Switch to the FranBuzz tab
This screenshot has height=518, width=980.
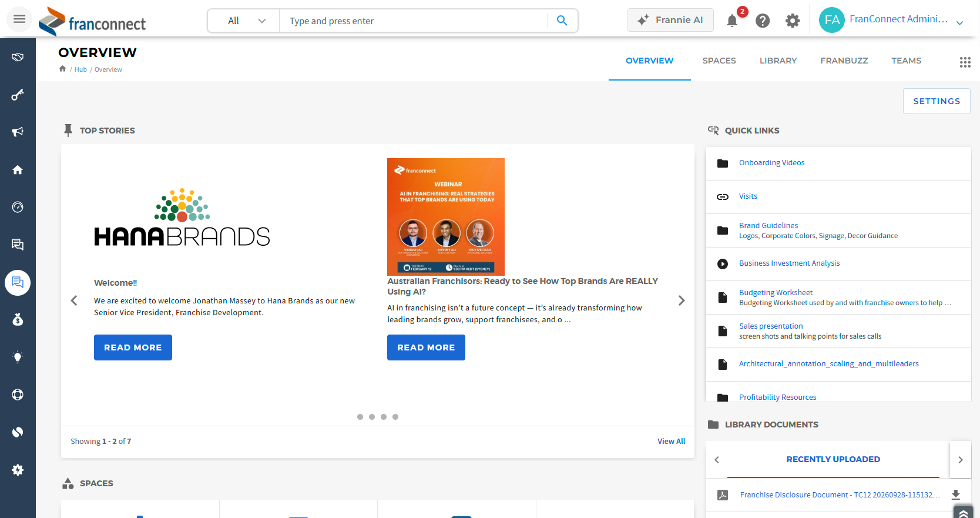point(844,61)
